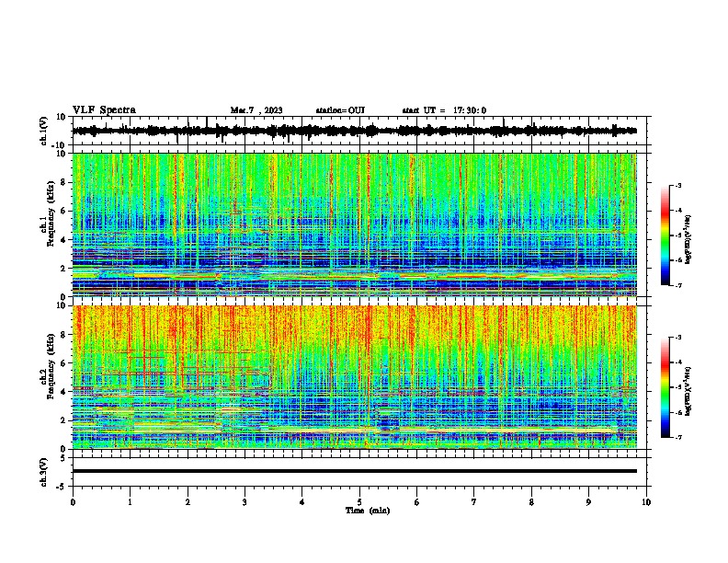Click the time axis tick label "8"

pyautogui.click(x=531, y=502)
